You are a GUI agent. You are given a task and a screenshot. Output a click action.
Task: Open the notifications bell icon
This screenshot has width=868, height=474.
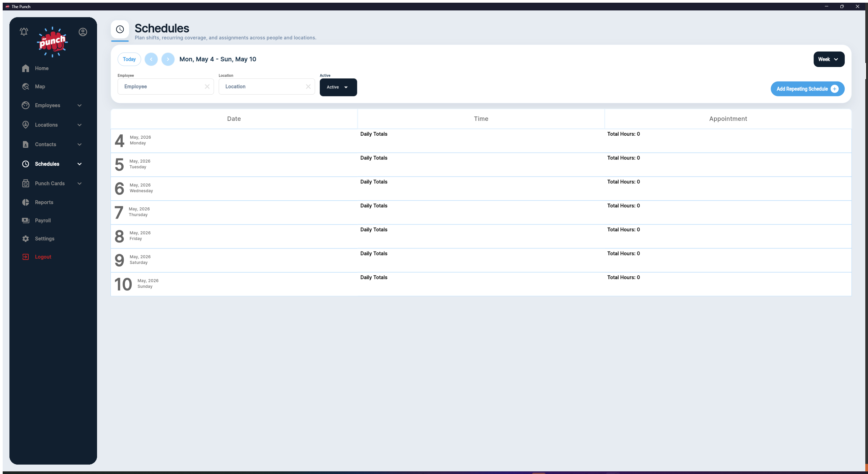tap(24, 32)
